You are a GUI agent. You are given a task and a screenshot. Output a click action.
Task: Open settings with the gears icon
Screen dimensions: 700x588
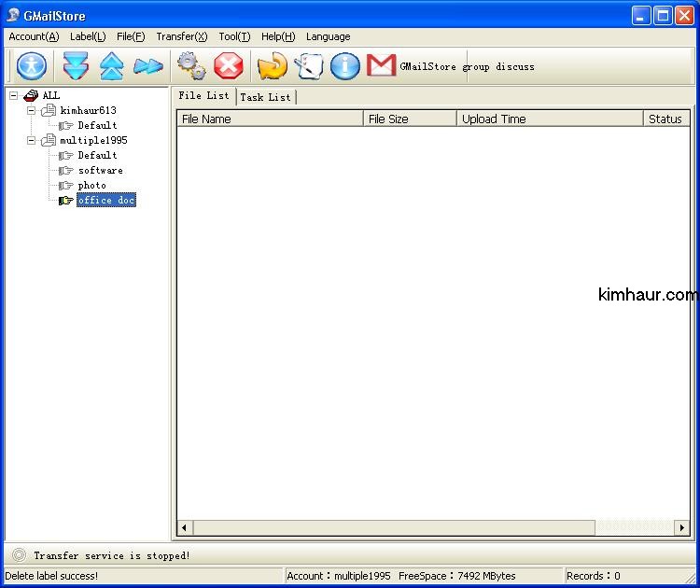pos(192,66)
